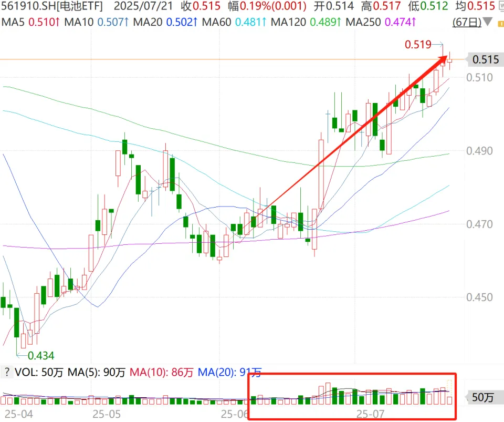Select the MA20 0.502 indicator label
The height and width of the screenshot is (422, 504).
coord(165,22)
